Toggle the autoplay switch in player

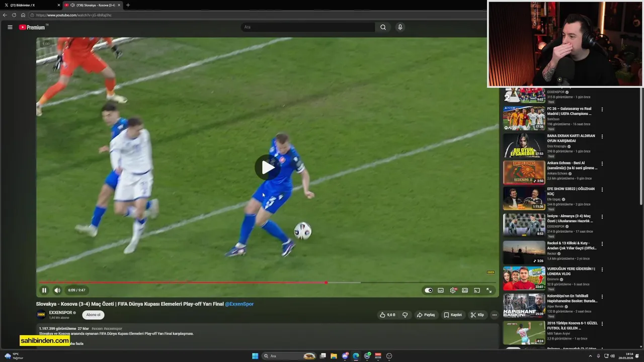point(428,290)
